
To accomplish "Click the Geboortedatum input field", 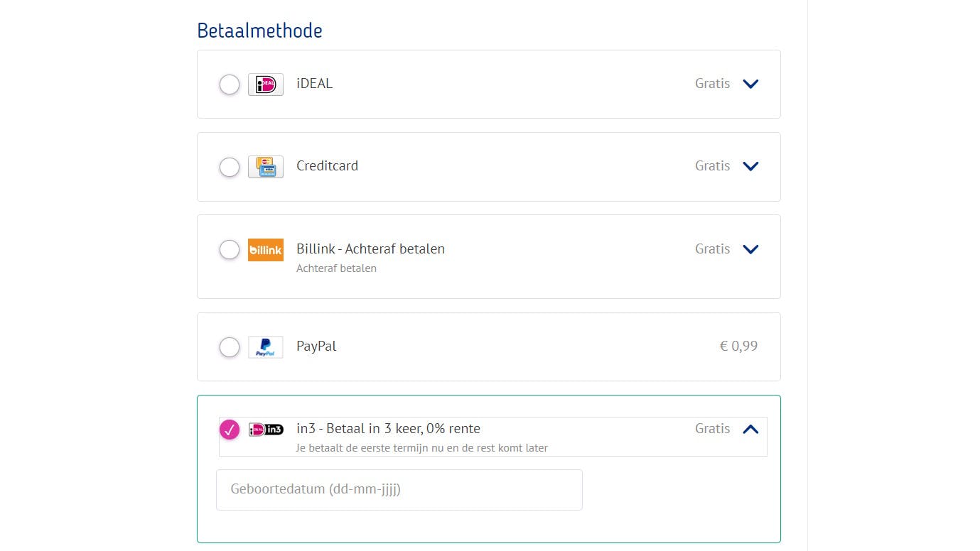I will (399, 490).
